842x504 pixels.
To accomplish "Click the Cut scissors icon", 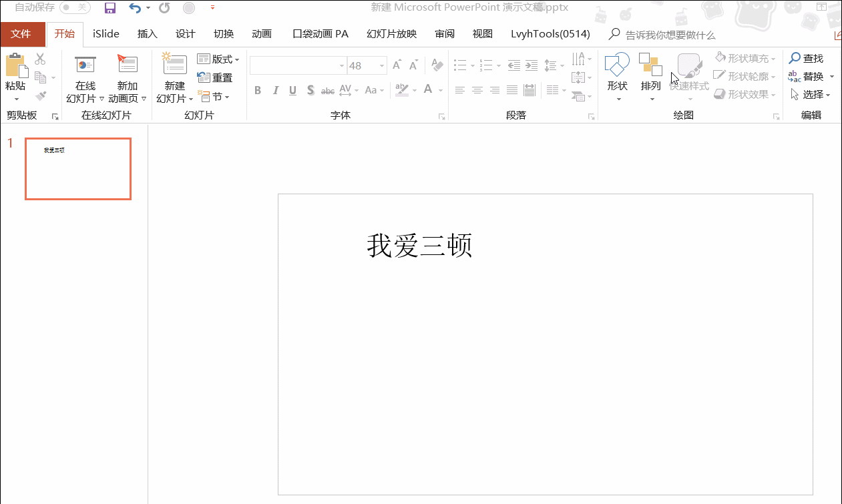I will click(x=40, y=59).
